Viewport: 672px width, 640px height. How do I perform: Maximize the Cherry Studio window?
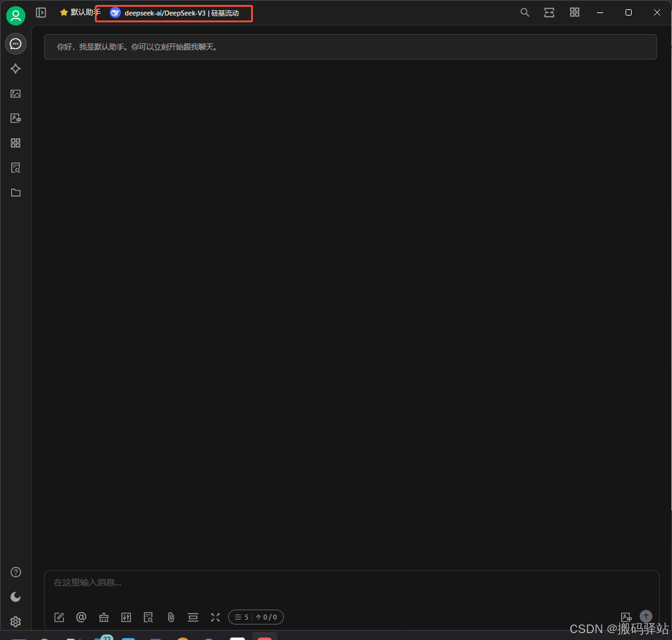point(629,12)
